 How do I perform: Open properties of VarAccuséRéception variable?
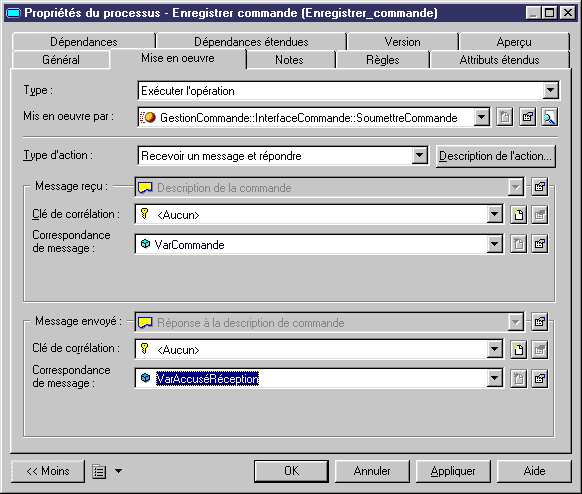click(x=539, y=379)
